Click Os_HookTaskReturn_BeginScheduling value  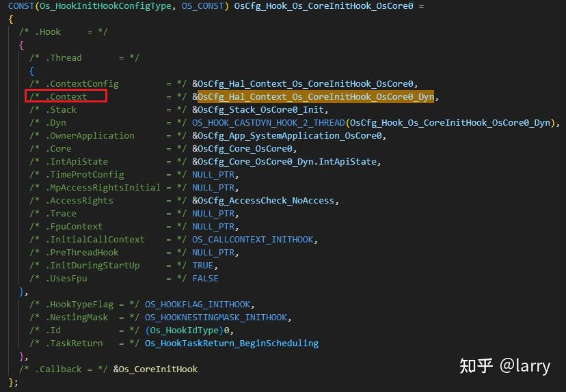point(232,344)
